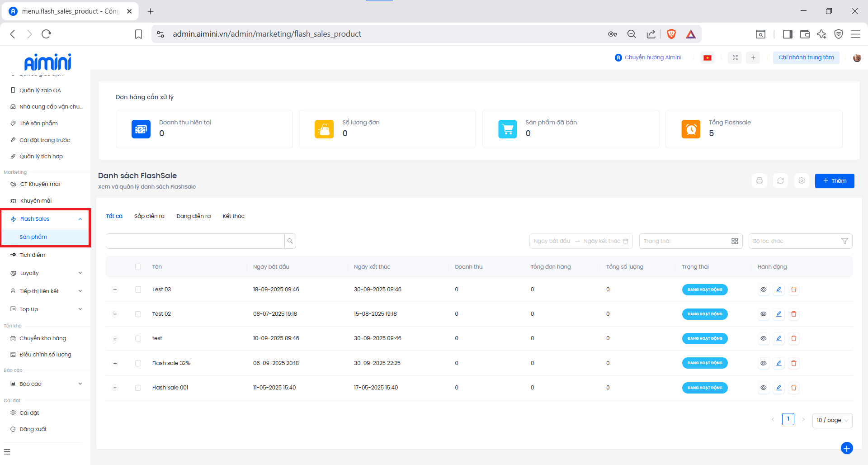Expand the row details for test

[x=115, y=339]
